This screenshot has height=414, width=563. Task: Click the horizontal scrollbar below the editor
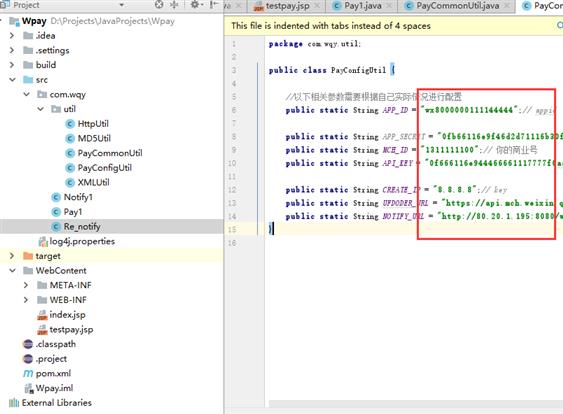pos(415,404)
